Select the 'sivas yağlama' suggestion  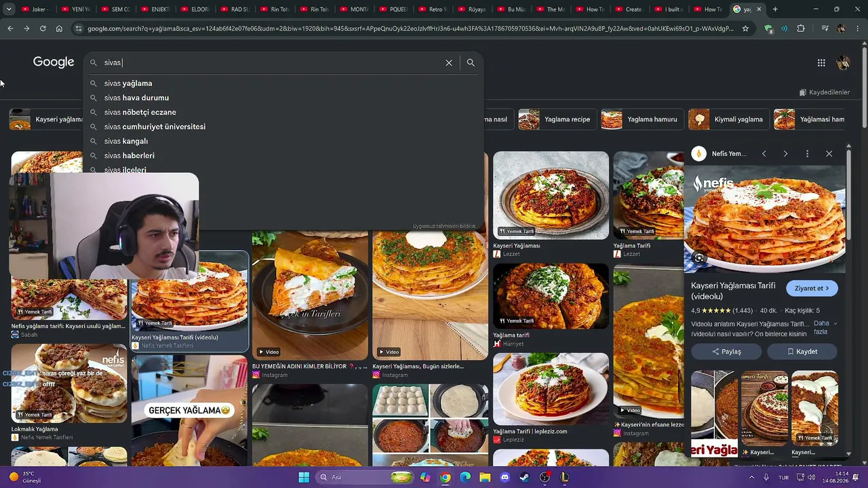(283, 83)
